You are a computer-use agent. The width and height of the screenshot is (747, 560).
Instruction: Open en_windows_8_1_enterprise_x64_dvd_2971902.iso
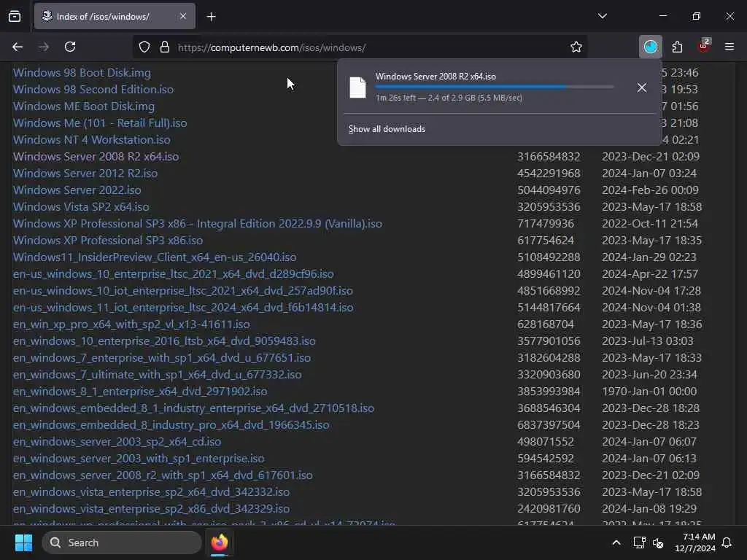click(140, 391)
